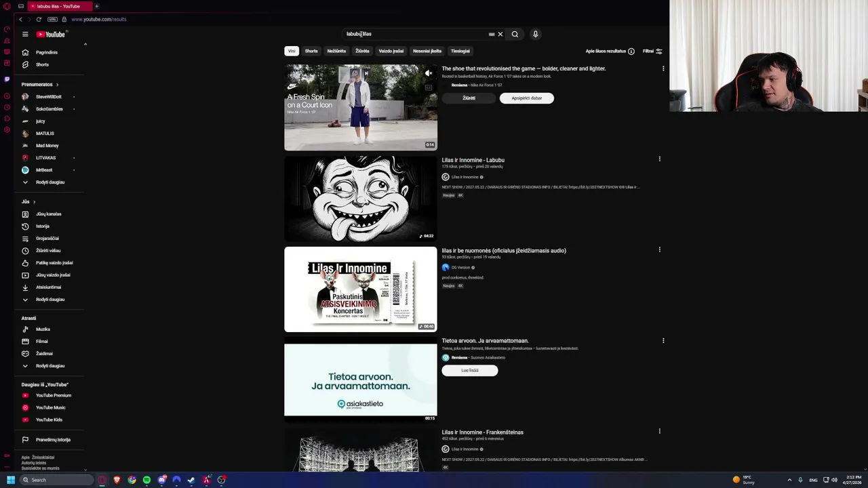Screen dimensions: 868x488
Task: Go back using the browser back arrow
Action: coord(20,19)
